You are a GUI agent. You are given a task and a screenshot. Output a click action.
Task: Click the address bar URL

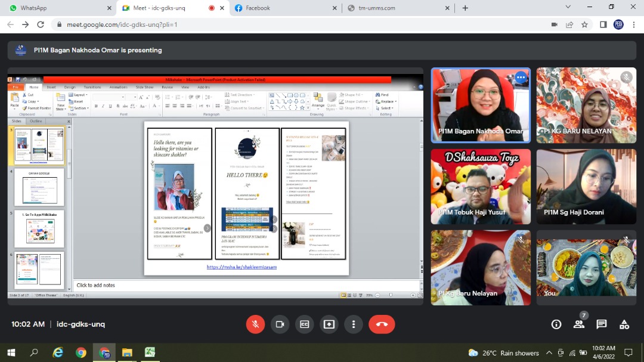point(122,24)
